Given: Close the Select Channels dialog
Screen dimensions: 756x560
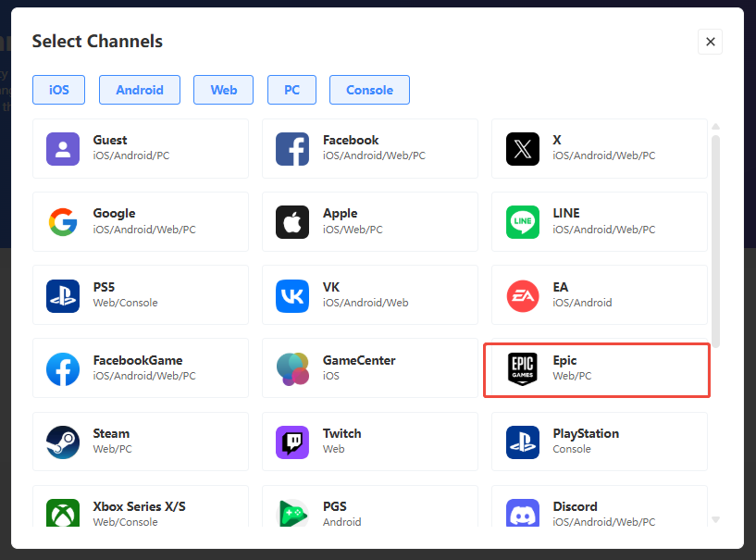Looking at the screenshot, I should (x=711, y=42).
